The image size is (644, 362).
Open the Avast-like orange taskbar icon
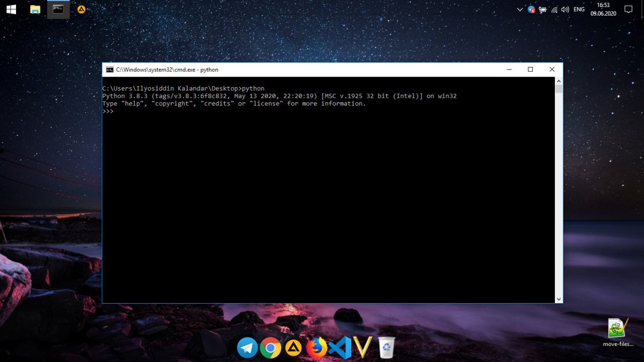point(81,9)
